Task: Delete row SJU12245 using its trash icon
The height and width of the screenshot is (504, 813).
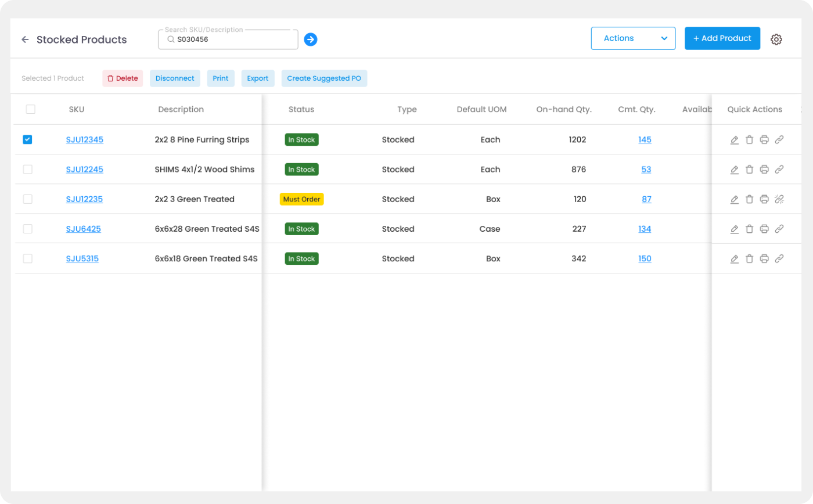Action: [749, 170]
